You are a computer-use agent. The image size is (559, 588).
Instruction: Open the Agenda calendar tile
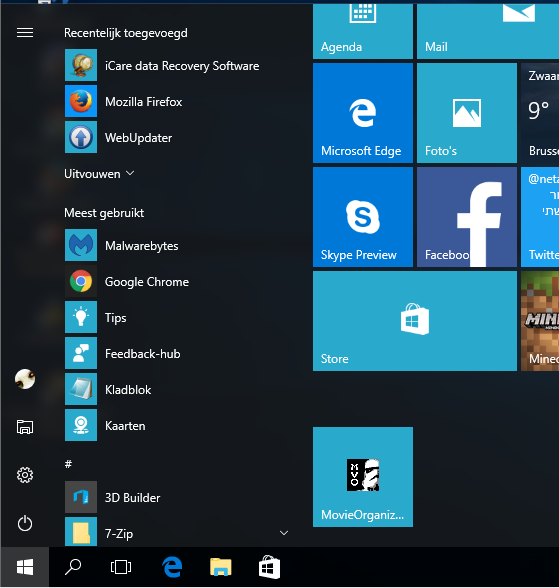tap(363, 32)
